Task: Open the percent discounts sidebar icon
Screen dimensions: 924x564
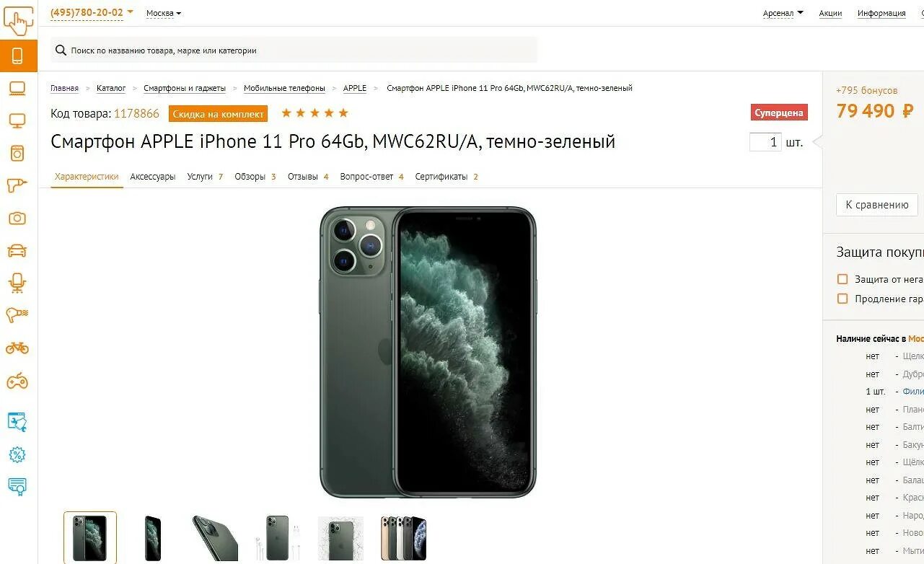Action: [x=17, y=455]
